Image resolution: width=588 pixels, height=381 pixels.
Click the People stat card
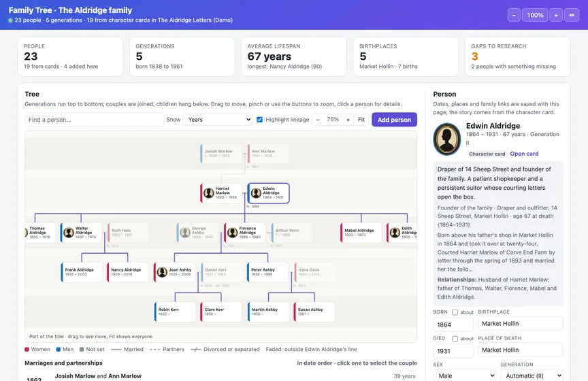[70, 56]
